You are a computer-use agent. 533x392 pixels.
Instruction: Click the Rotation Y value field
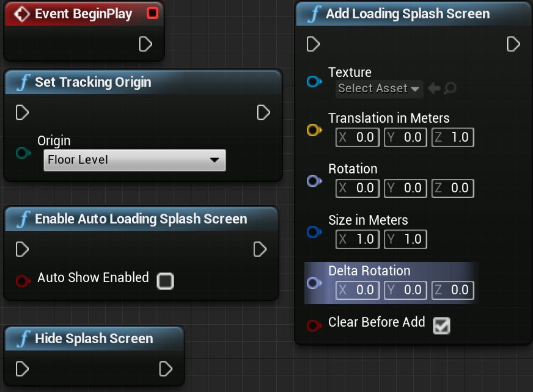(x=405, y=188)
